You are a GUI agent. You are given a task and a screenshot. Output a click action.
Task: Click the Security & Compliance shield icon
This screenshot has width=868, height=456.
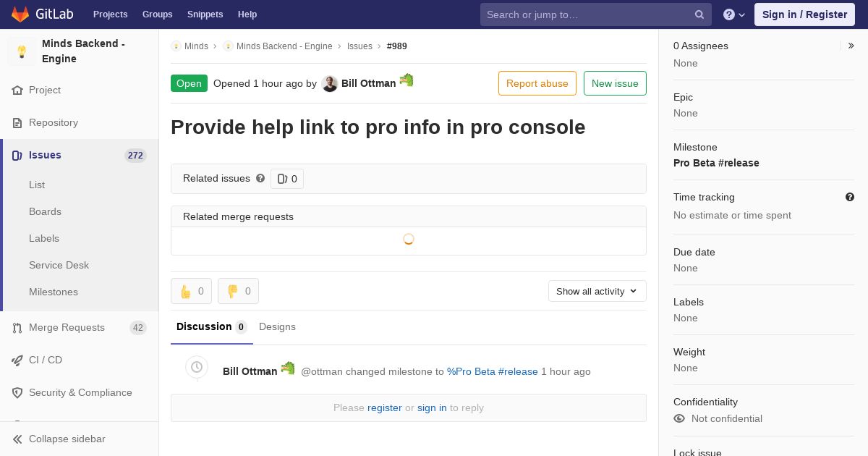pos(17,393)
